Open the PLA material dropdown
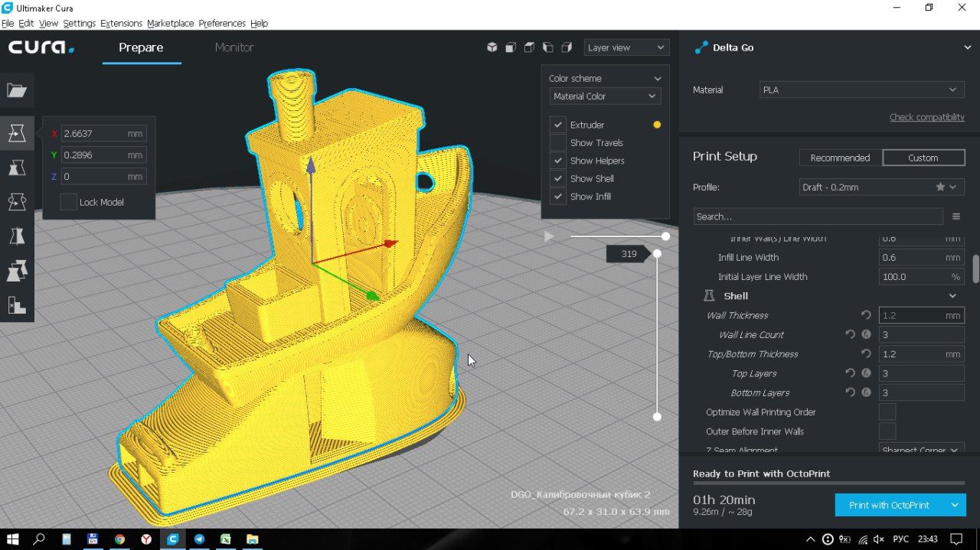The height and width of the screenshot is (550, 980). (862, 89)
